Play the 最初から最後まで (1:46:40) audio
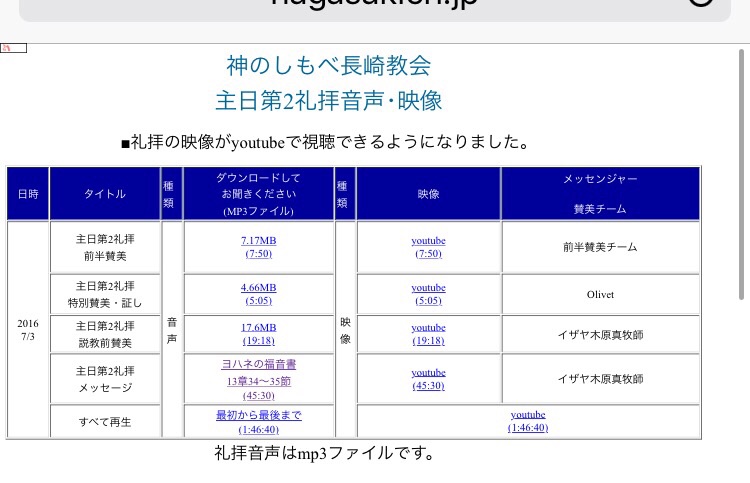750x483 pixels. pos(259,421)
